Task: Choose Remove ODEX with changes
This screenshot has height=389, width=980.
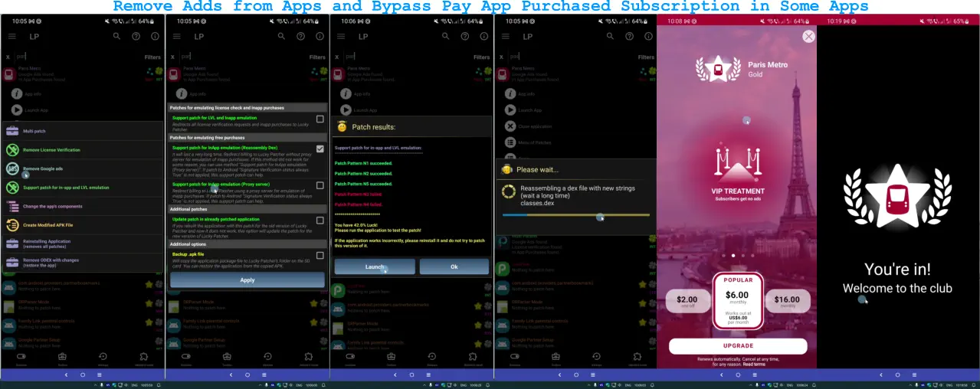Action: (x=84, y=263)
